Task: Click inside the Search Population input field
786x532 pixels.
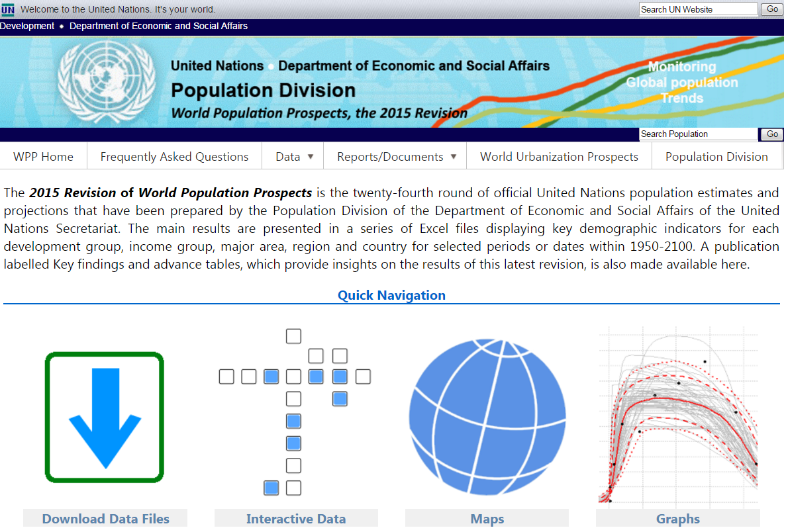Action: (695, 134)
